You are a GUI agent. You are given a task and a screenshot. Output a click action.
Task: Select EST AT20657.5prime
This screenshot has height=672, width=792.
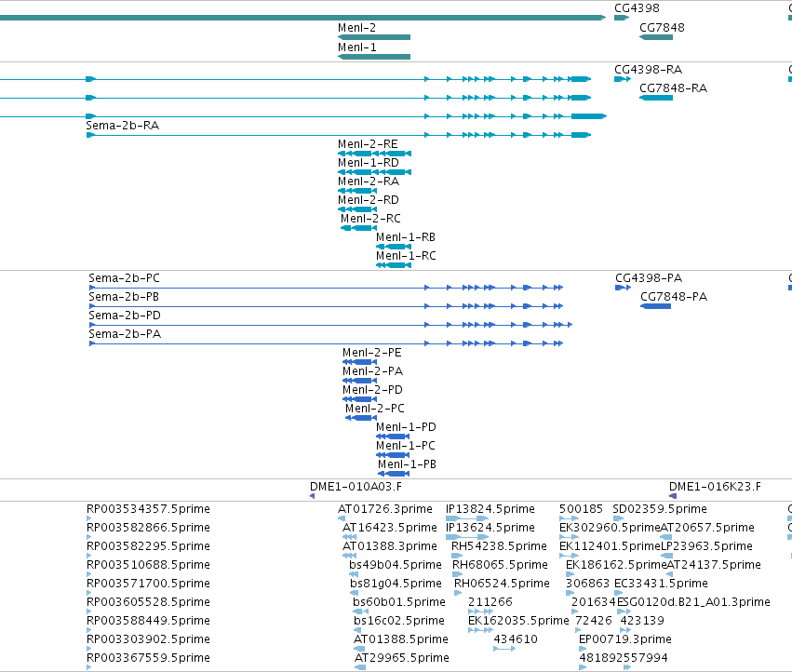707,528
